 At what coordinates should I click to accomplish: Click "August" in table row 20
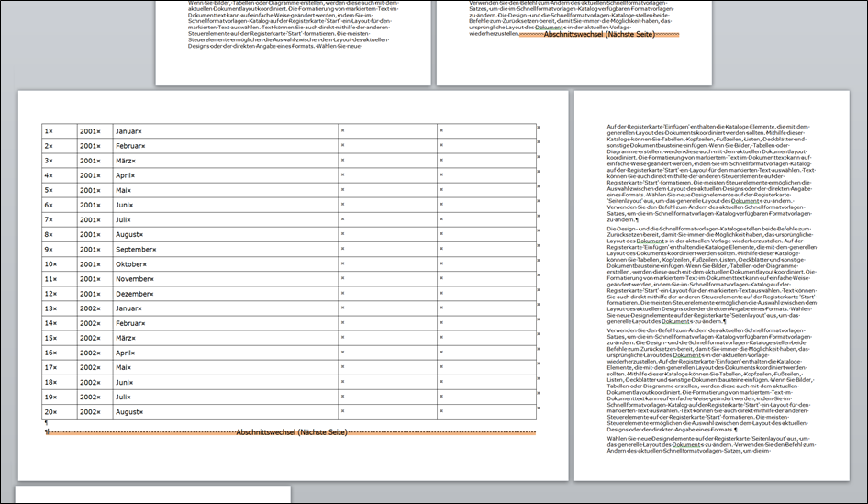[x=130, y=412]
